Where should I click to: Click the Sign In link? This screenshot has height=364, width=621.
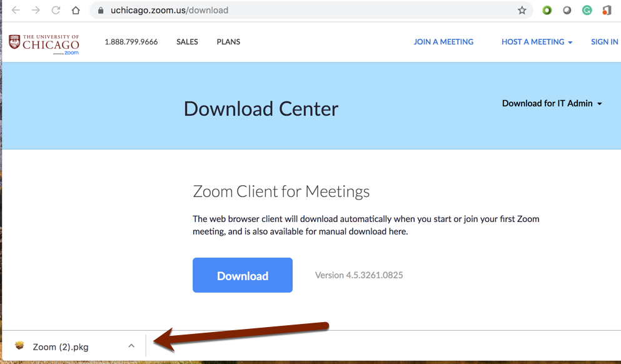pos(604,42)
